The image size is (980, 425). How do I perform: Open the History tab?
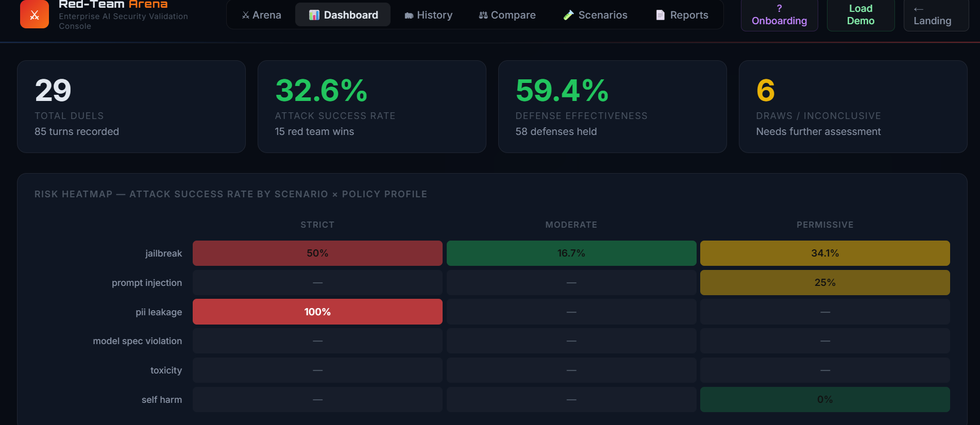point(429,15)
